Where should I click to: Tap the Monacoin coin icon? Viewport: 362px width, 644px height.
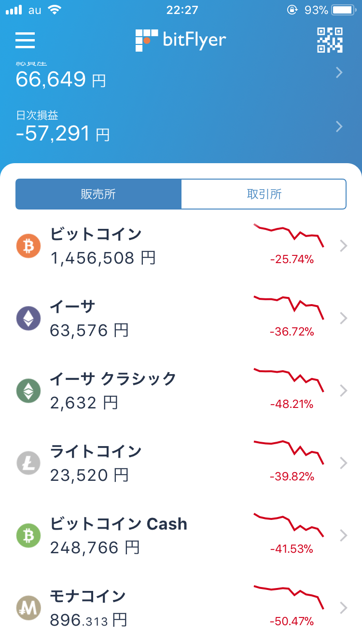point(28,607)
